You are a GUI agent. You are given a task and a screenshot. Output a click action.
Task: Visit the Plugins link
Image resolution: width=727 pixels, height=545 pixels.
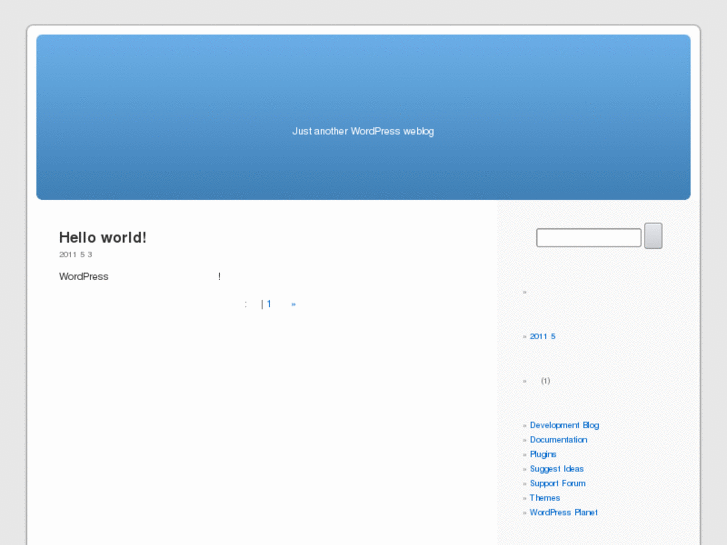point(543,454)
